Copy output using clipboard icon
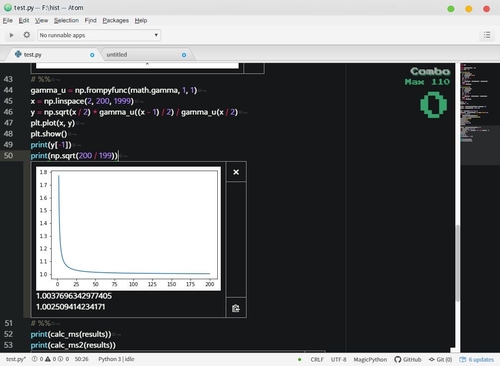Image resolution: width=500 pixels, height=366 pixels. pyautogui.click(x=236, y=308)
